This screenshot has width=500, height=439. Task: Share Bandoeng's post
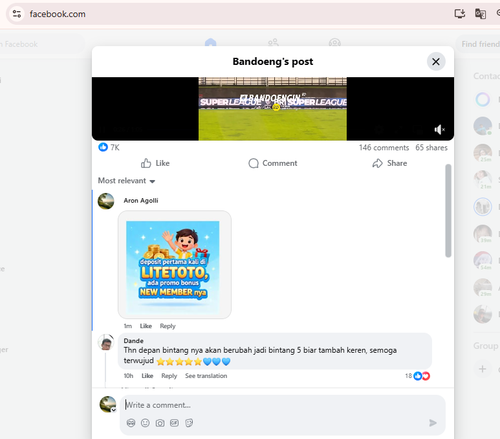pyautogui.click(x=390, y=163)
